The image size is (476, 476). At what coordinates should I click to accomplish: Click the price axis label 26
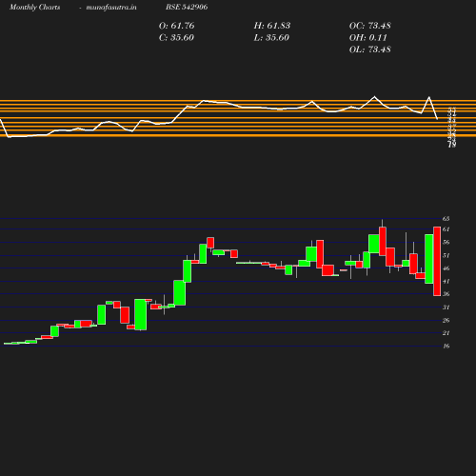446,320
